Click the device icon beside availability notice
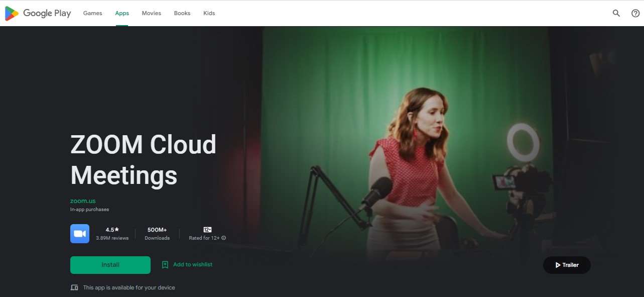 [74, 287]
